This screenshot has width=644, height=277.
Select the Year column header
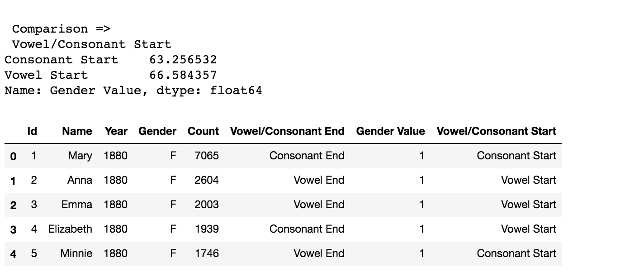(116, 131)
